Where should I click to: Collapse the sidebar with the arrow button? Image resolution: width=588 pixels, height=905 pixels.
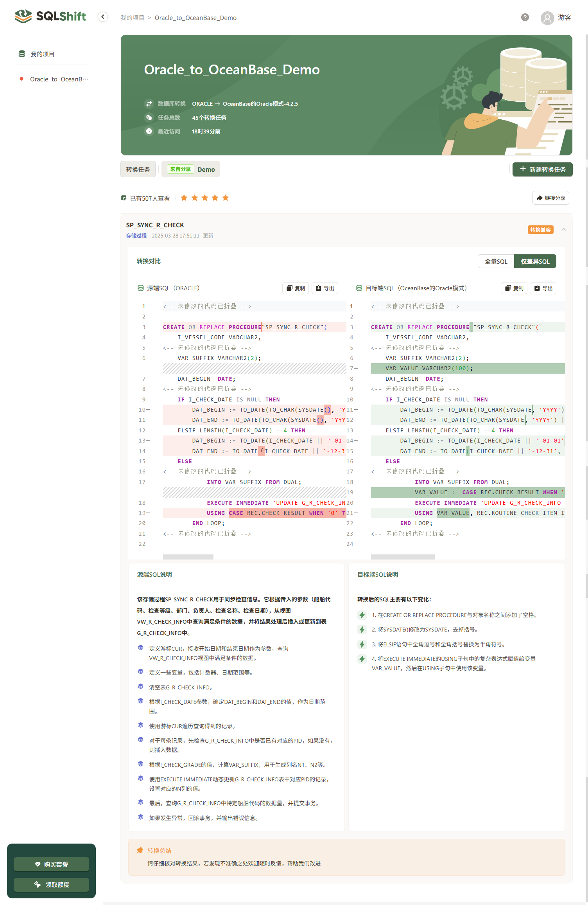pos(103,17)
